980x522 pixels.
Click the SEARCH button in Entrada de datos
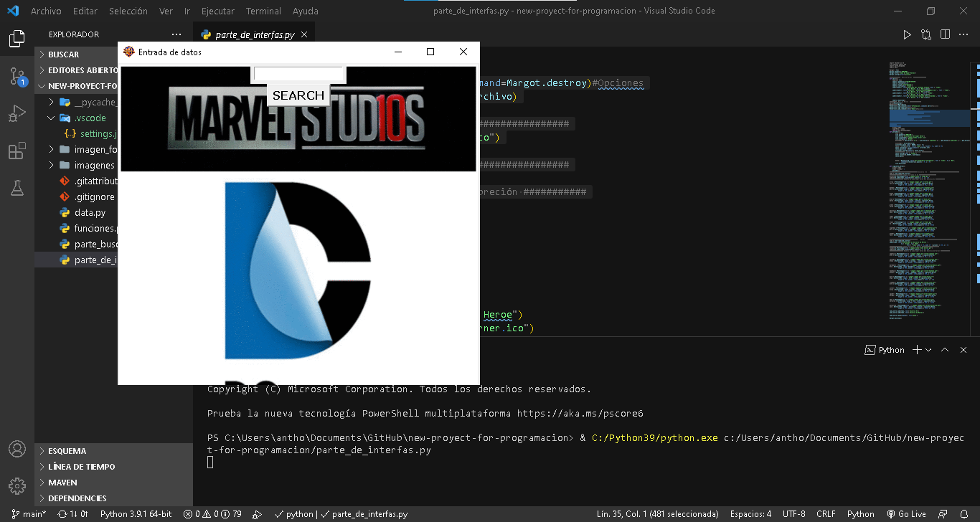(x=298, y=95)
